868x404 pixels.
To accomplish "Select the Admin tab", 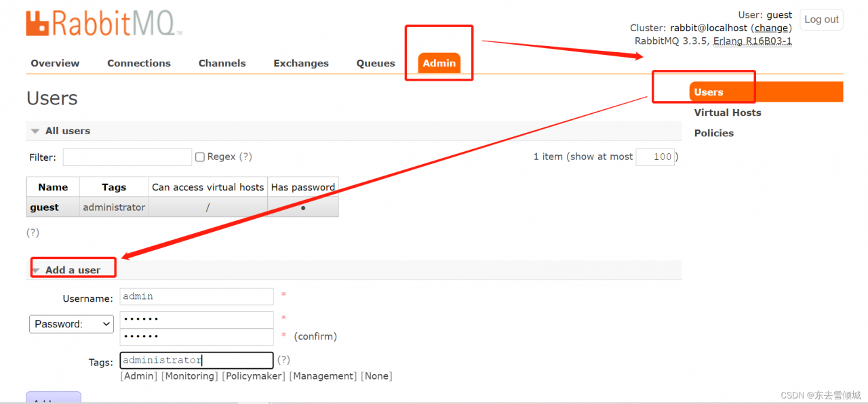I will (x=439, y=63).
